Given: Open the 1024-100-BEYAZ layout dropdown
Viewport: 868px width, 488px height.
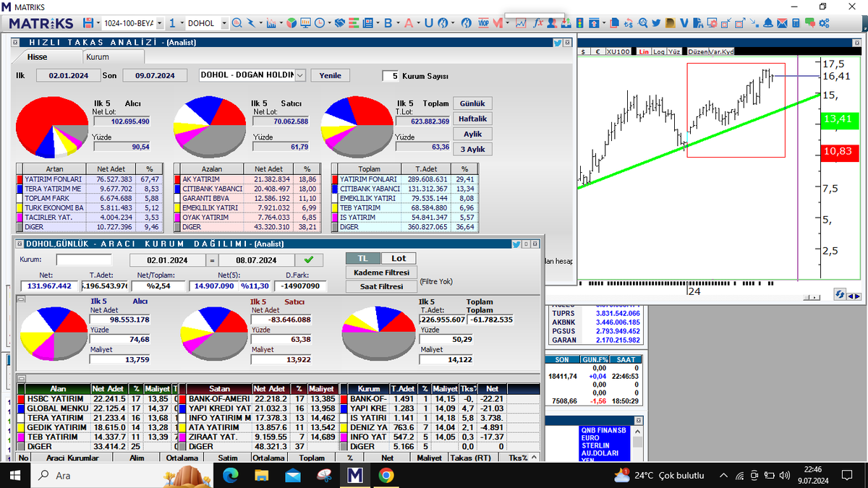Looking at the screenshot, I should click(x=159, y=23).
